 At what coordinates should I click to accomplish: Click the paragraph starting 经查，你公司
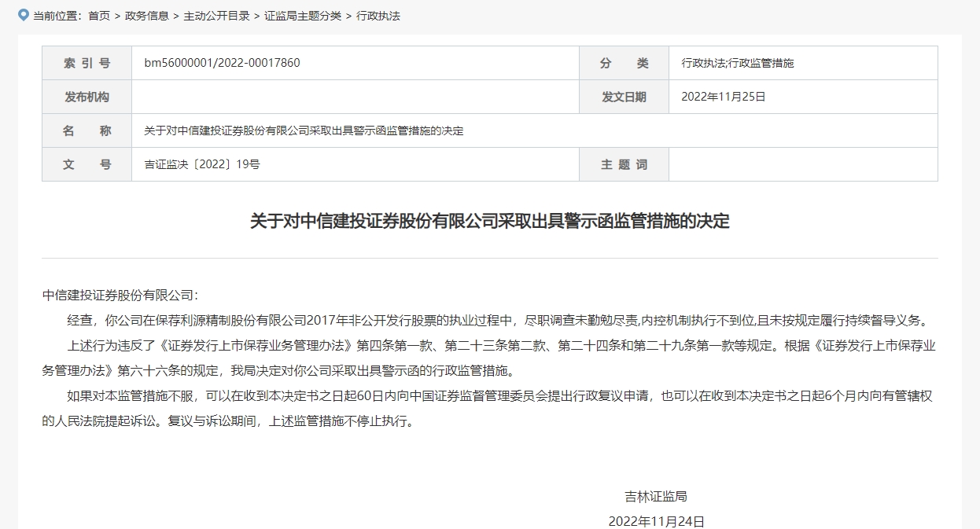(499, 320)
